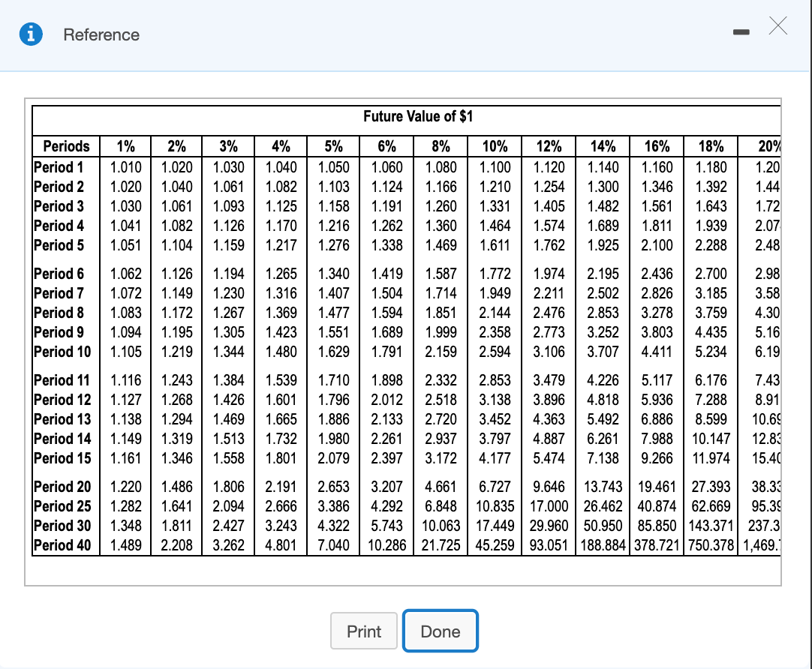Screen dimensions: 812x669
Task: Click the Period 4 row label
Action: pyautogui.click(x=59, y=226)
